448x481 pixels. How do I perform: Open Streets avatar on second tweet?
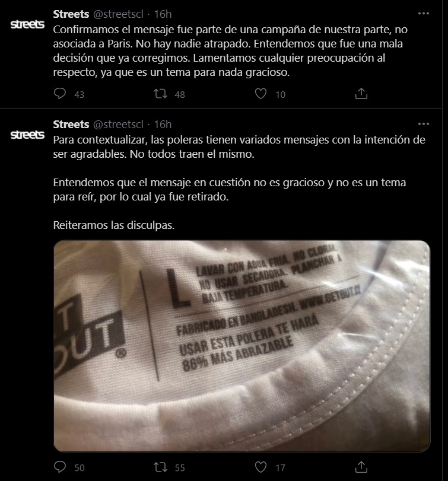click(x=27, y=135)
